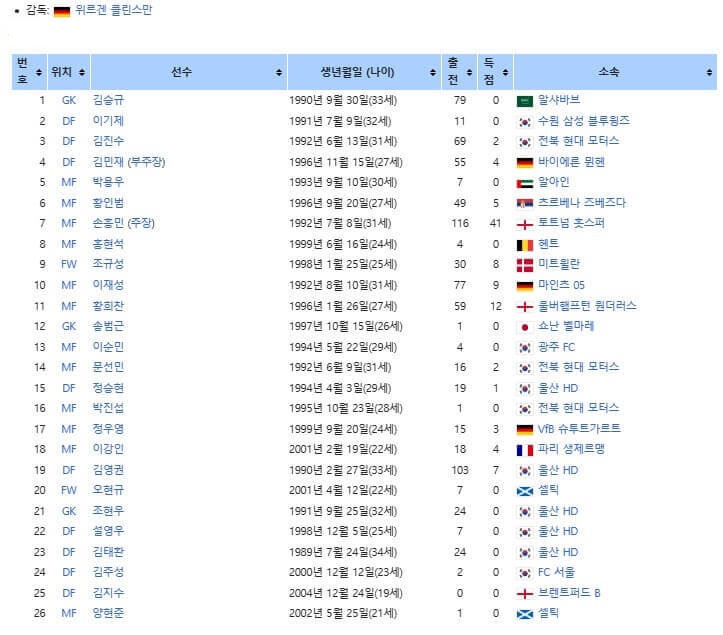Open club 미트윌란 link
723x635 pixels.
click(559, 264)
